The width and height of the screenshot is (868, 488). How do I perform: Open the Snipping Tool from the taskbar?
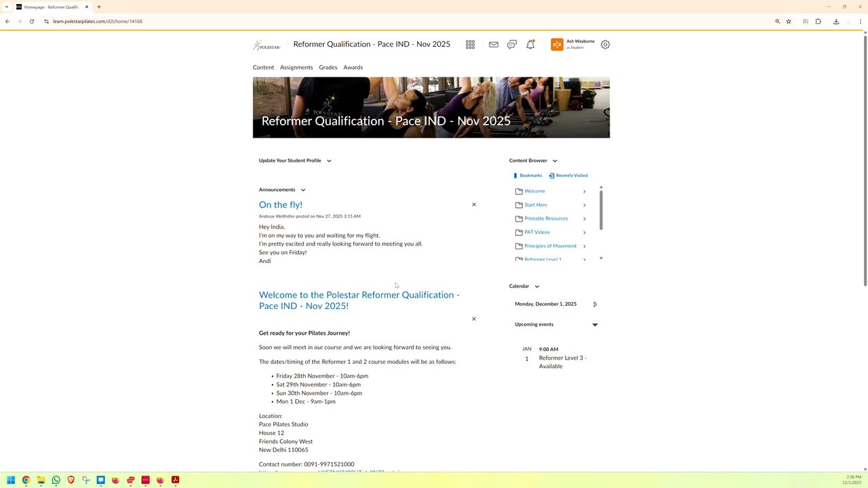click(85, 480)
